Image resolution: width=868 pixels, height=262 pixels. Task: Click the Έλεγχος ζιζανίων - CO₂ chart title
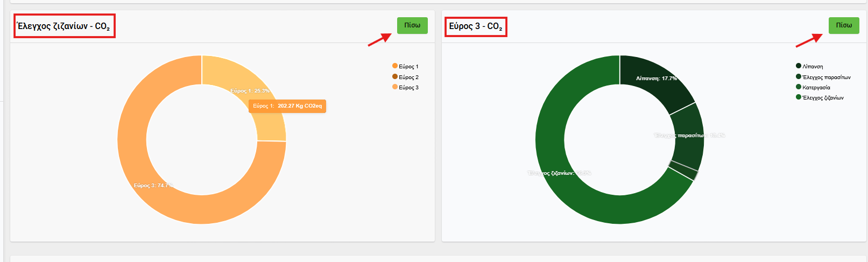(x=64, y=26)
